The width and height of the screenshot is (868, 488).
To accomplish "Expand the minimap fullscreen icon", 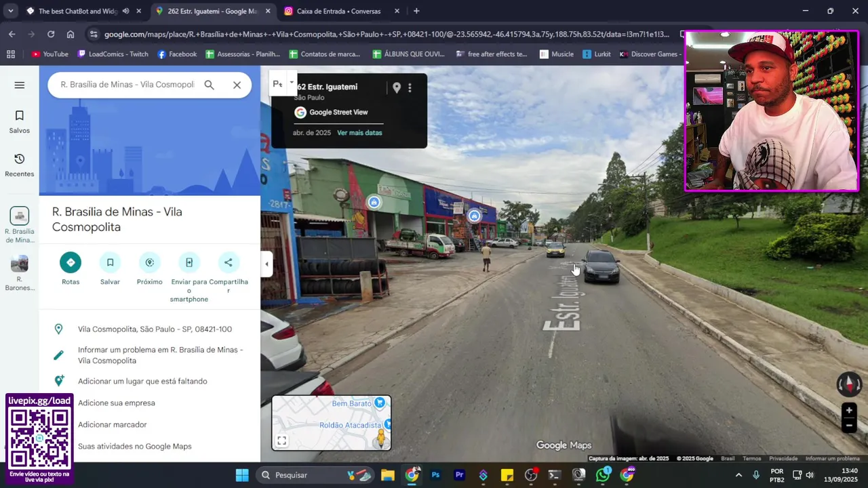I will click(x=281, y=441).
